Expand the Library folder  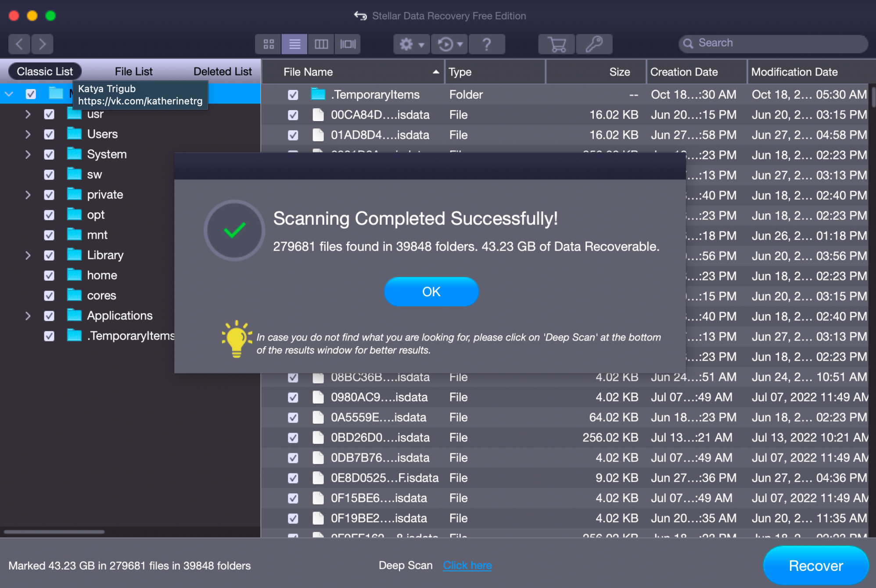pyautogui.click(x=28, y=255)
